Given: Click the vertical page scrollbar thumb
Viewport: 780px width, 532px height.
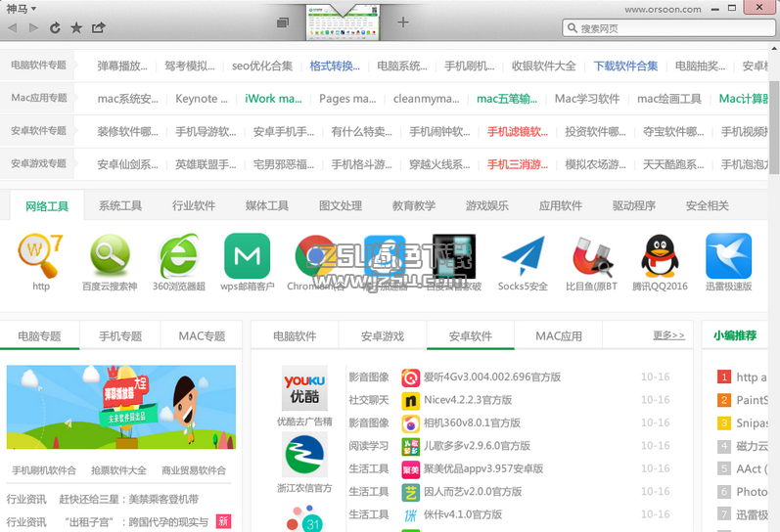Looking at the screenshot, I should coord(774,127).
